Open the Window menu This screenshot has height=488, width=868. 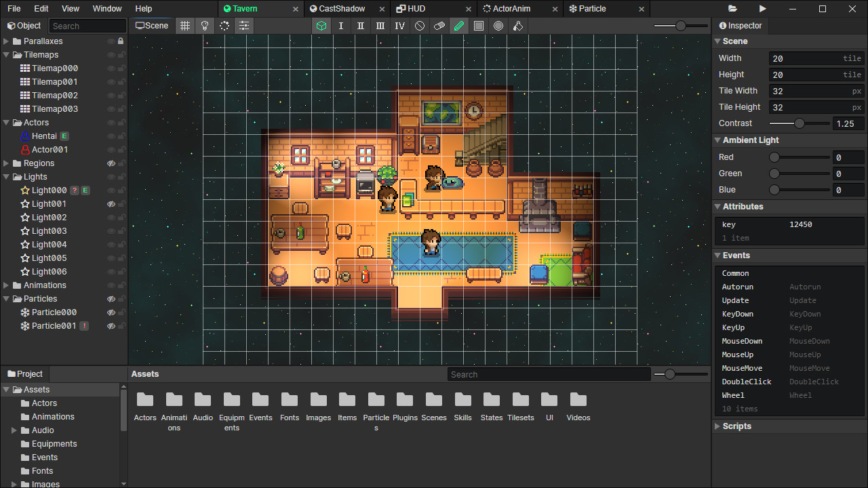tap(107, 9)
